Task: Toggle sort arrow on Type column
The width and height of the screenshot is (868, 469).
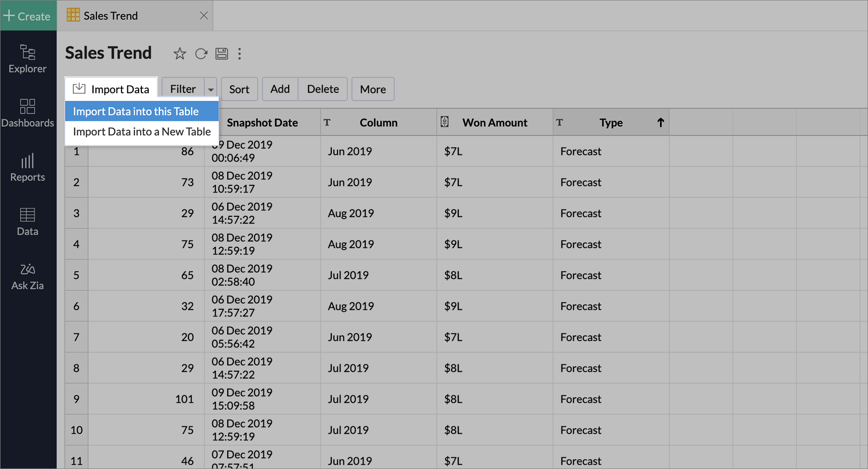Action: click(660, 122)
